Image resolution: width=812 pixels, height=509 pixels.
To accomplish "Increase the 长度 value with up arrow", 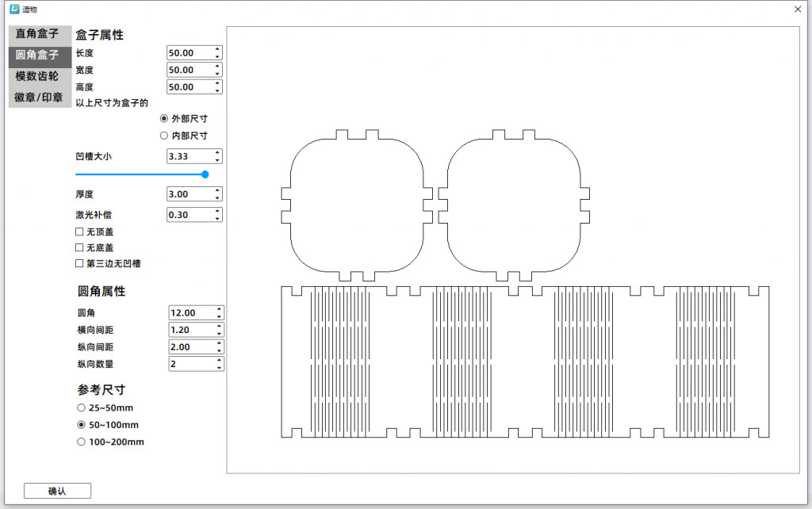I will coord(217,49).
